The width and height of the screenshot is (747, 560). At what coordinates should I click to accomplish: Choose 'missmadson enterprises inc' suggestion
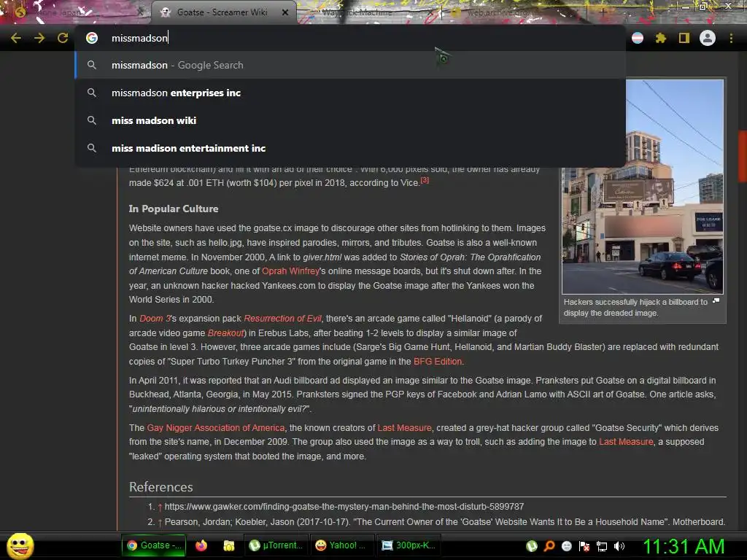click(x=350, y=93)
